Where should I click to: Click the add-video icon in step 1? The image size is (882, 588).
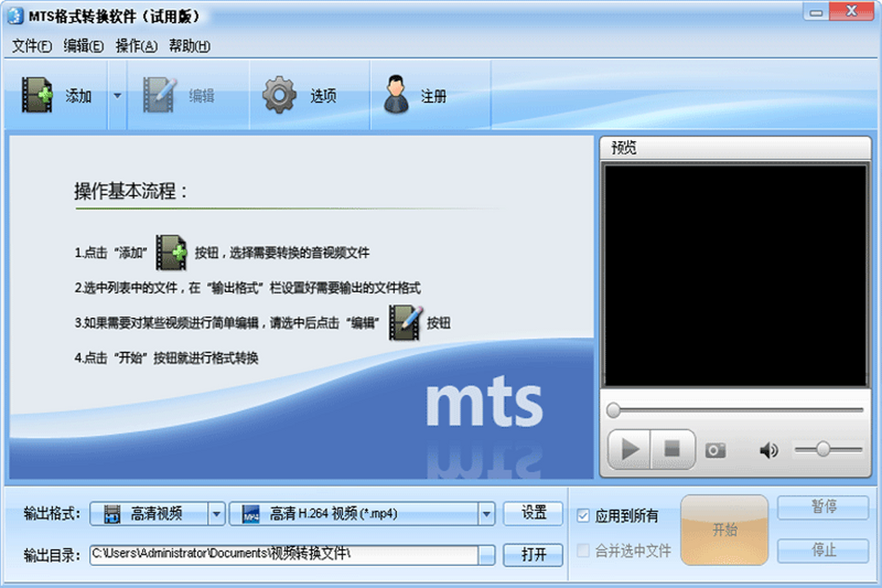(172, 252)
